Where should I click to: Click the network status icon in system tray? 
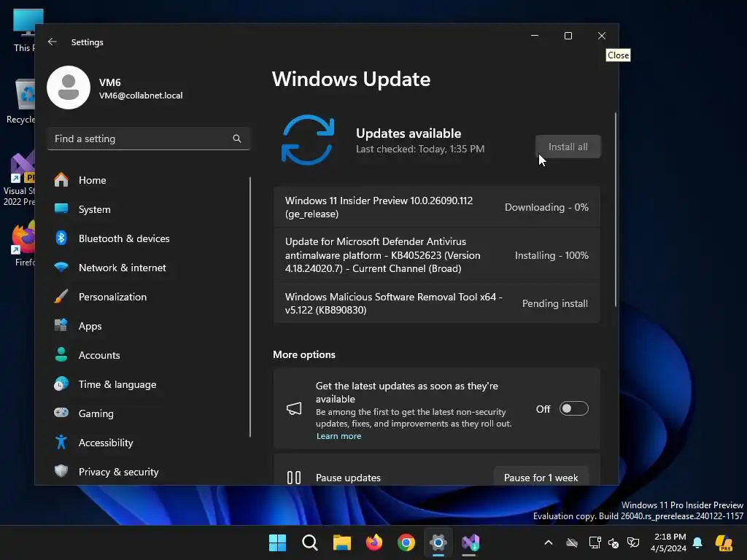[x=595, y=542]
